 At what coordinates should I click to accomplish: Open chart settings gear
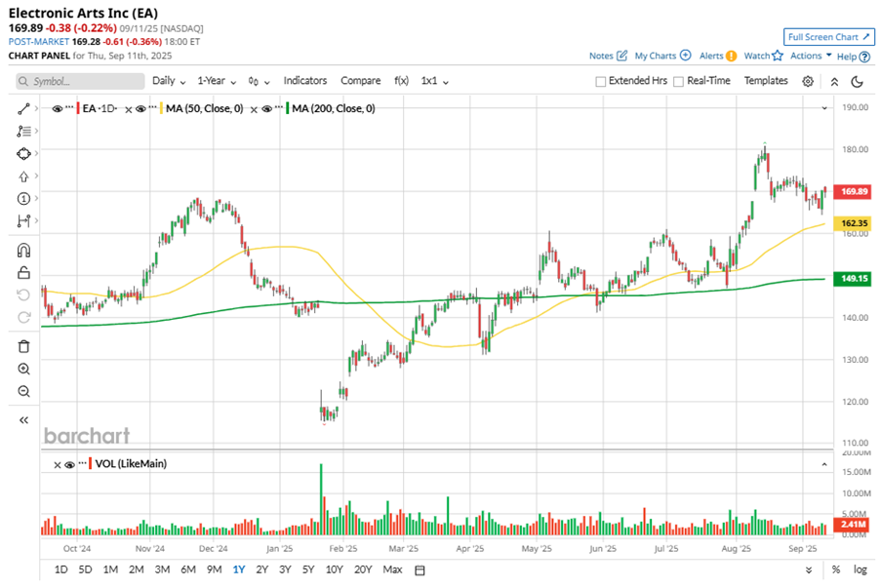click(808, 81)
